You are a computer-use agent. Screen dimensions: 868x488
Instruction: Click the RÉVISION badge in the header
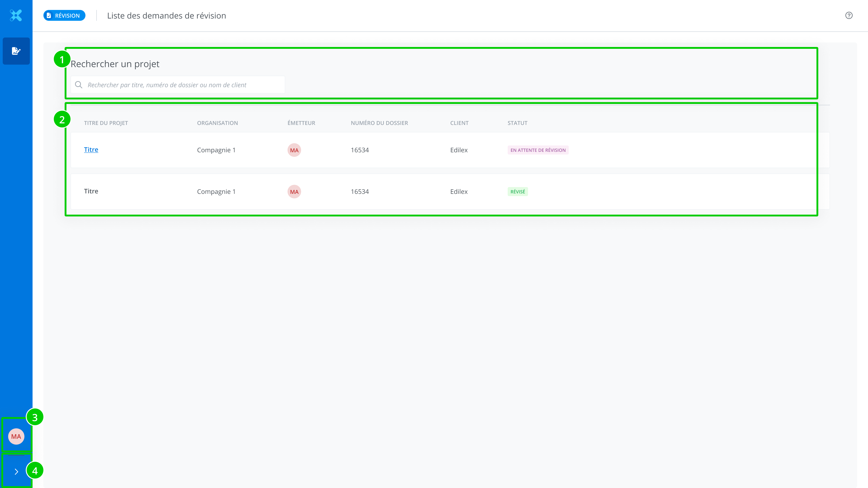pos(64,16)
